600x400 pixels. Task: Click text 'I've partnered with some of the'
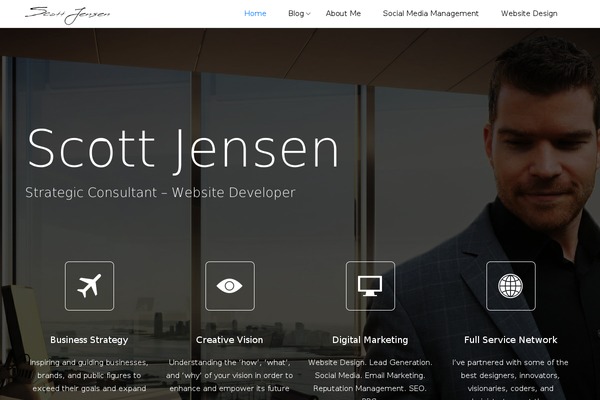(510, 362)
